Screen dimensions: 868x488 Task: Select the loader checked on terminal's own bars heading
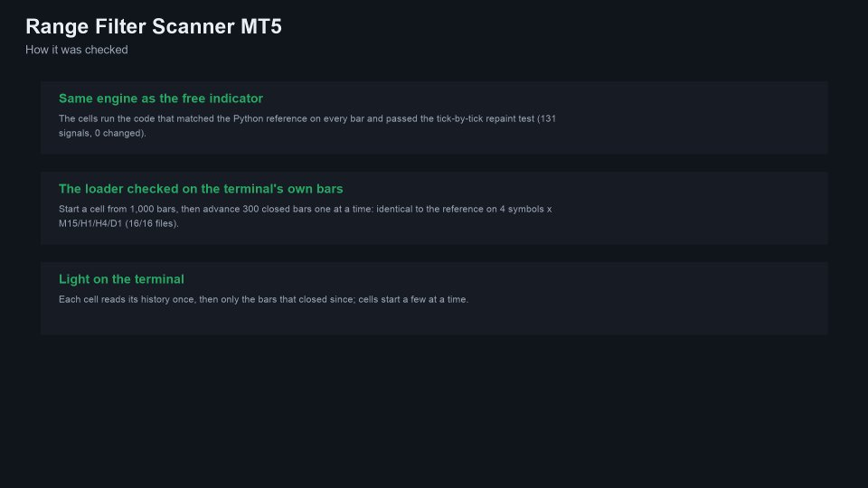(201, 189)
